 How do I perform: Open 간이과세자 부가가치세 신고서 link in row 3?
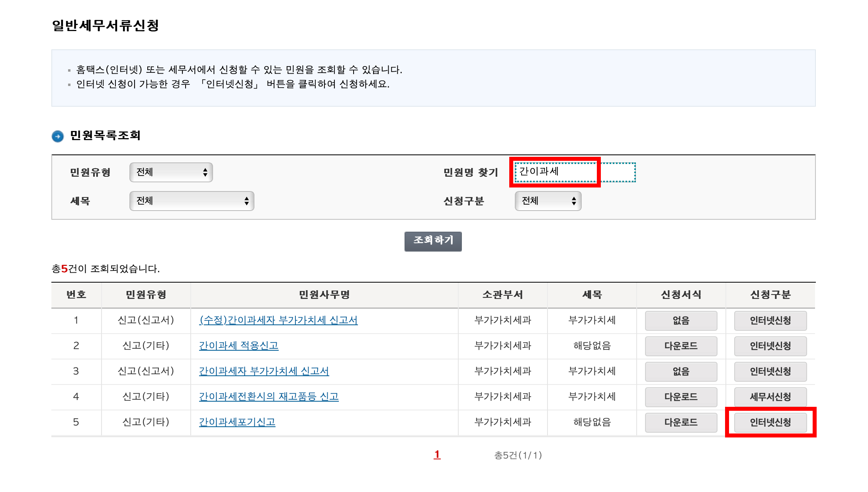coord(264,371)
